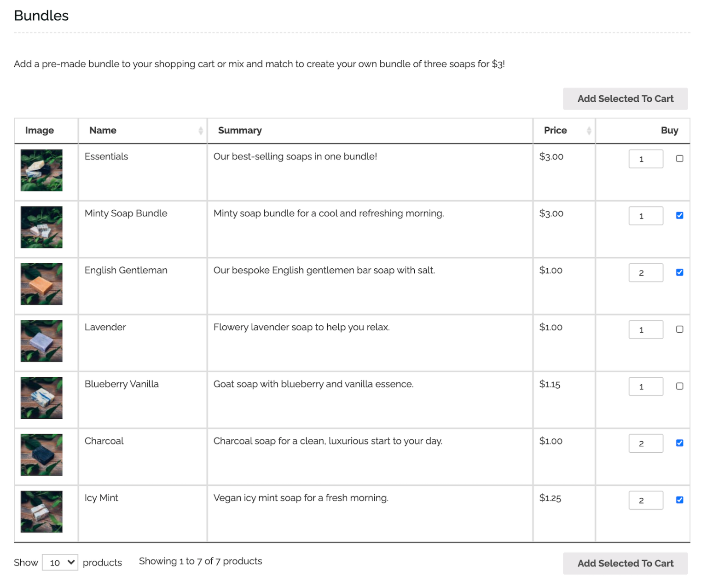Click the bottom Add Selected To Cart button
The image size is (707, 588).
[625, 563]
